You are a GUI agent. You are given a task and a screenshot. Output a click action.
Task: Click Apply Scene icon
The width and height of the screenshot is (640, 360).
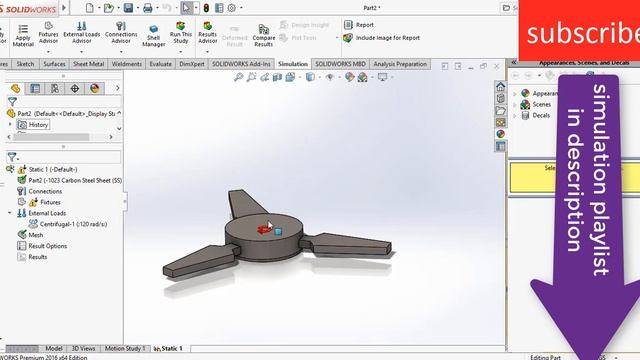(362, 77)
